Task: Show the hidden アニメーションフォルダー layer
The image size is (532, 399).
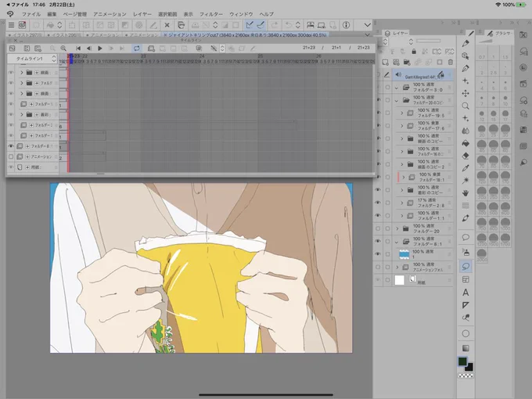Action: tap(378, 267)
